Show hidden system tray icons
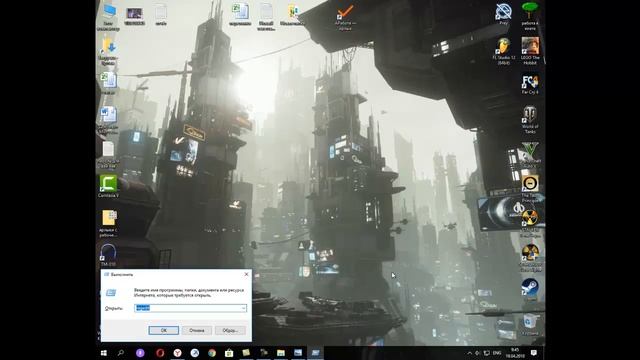 coord(469,353)
